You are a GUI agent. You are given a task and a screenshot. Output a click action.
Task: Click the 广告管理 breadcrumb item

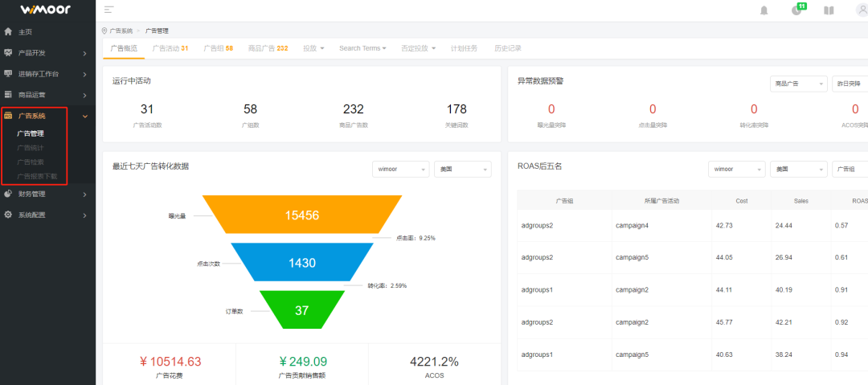157,31
